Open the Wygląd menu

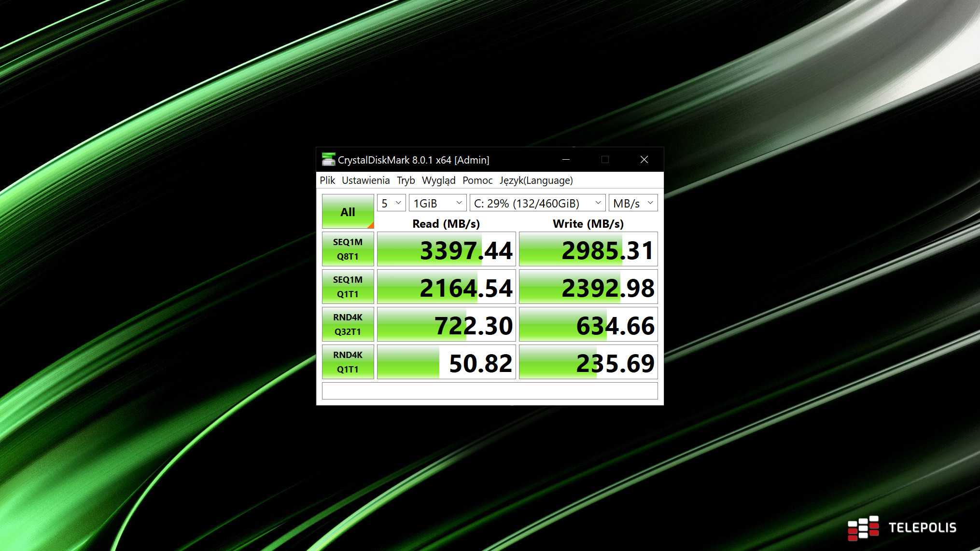(438, 180)
